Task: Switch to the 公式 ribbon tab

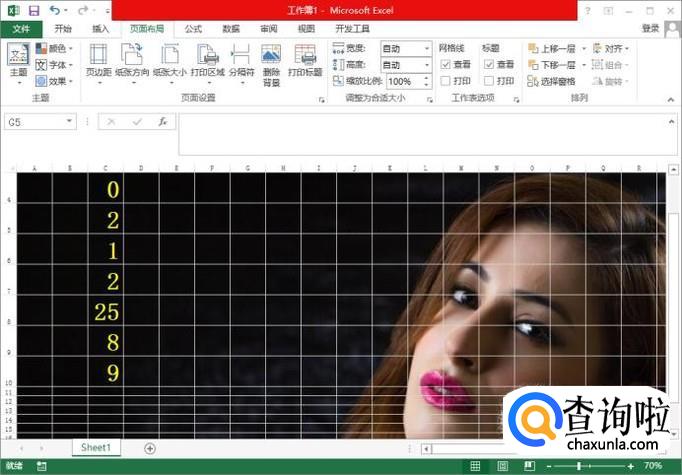Action: pos(193,29)
